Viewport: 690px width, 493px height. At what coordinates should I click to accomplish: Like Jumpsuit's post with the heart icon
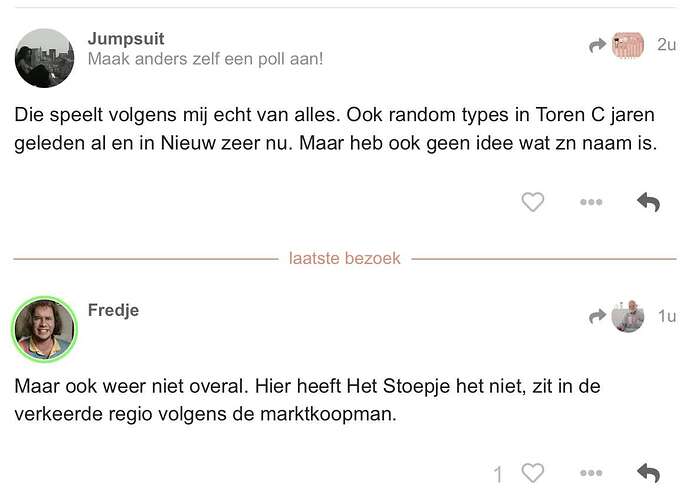(532, 202)
